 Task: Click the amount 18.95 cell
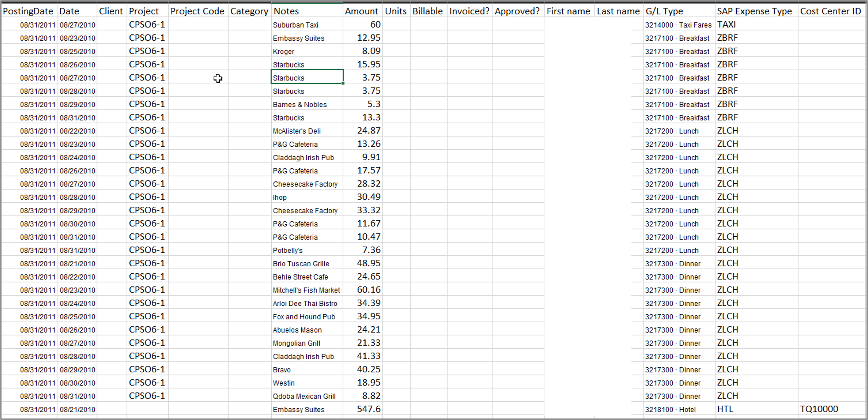363,383
